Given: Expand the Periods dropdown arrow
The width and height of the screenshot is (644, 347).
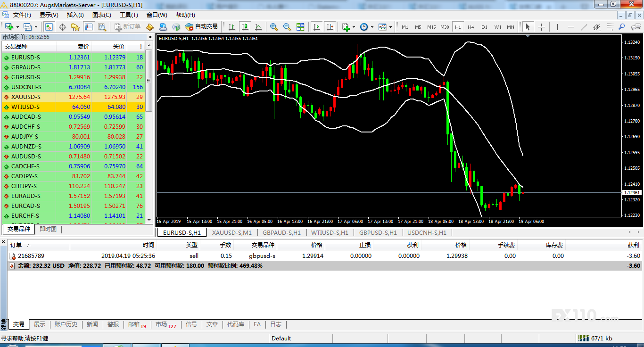Looking at the screenshot, I should coord(372,27).
